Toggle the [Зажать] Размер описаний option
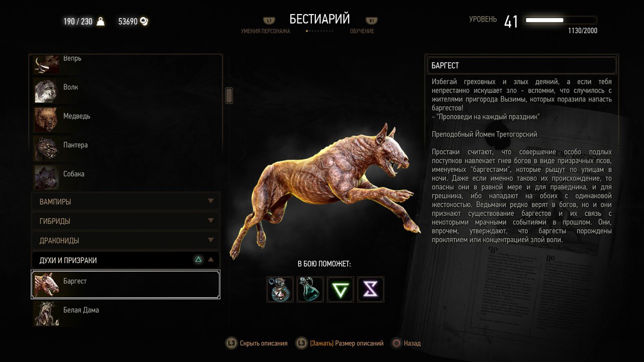 point(340,343)
